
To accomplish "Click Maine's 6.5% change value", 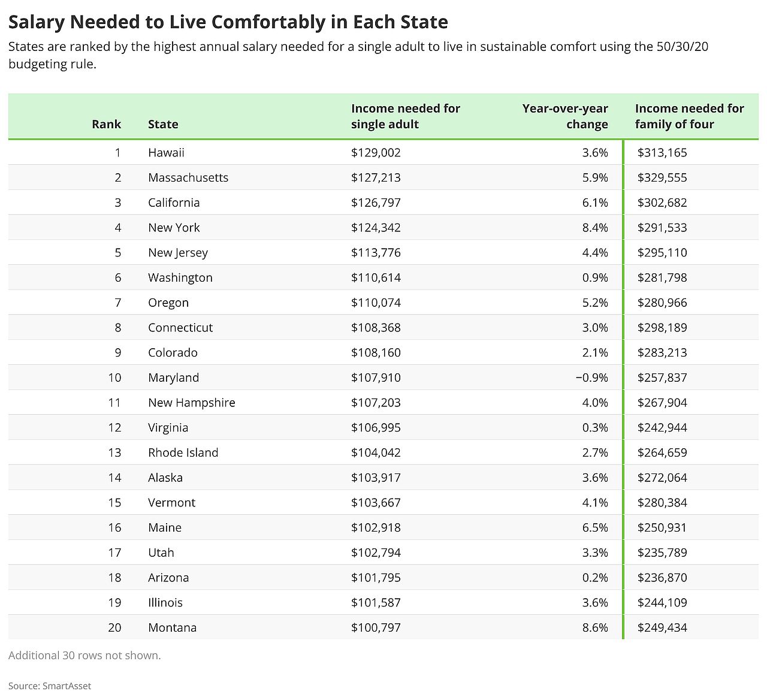I will [x=595, y=528].
